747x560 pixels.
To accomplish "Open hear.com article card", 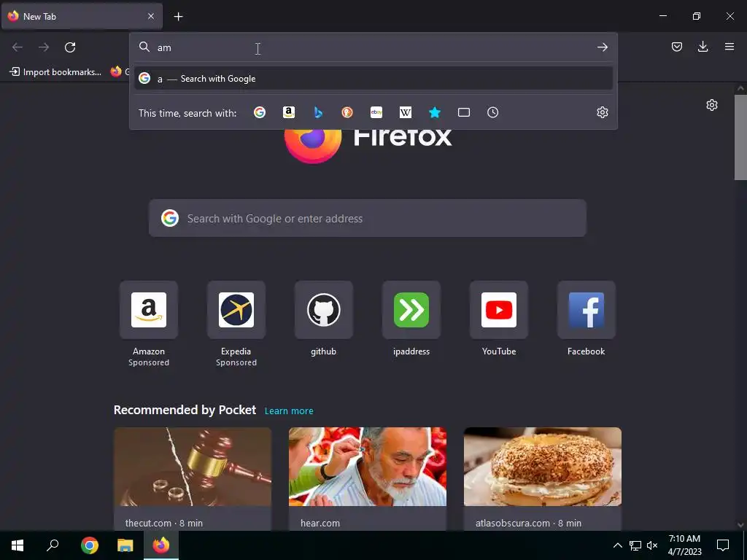I will pyautogui.click(x=368, y=478).
